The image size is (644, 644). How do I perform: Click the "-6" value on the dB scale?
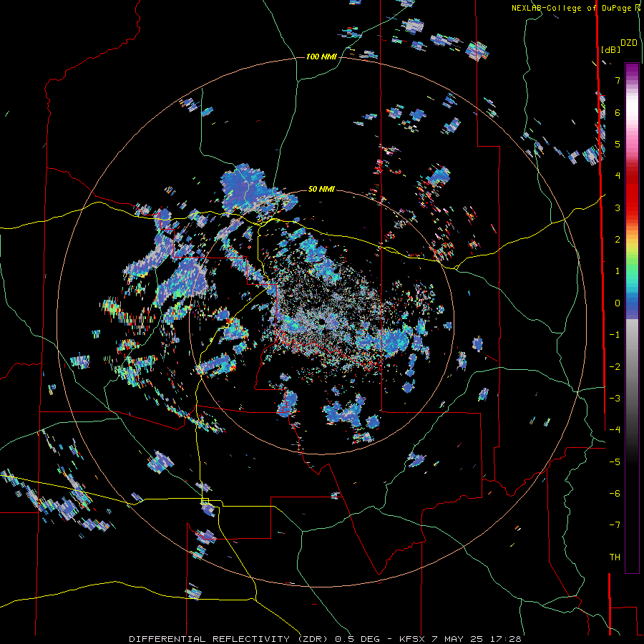tap(615, 494)
